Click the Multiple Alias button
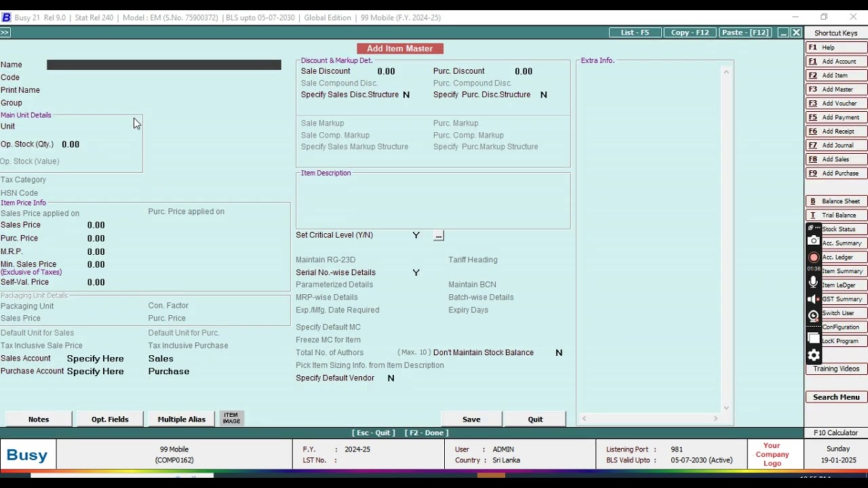Screen dimensions: 868x488 pyautogui.click(x=182, y=420)
